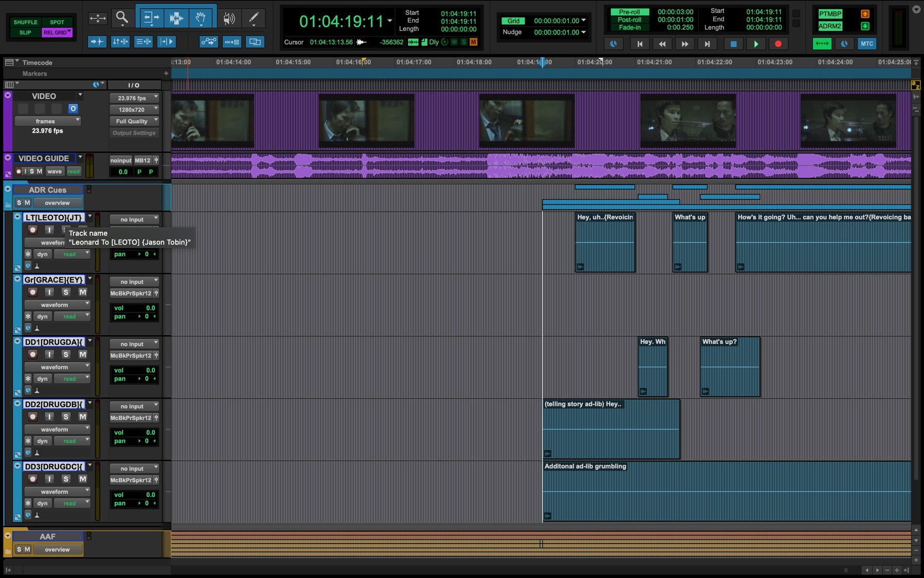This screenshot has height=578, width=924.
Task: Toggle Post-roll on or off
Action: pyautogui.click(x=629, y=20)
